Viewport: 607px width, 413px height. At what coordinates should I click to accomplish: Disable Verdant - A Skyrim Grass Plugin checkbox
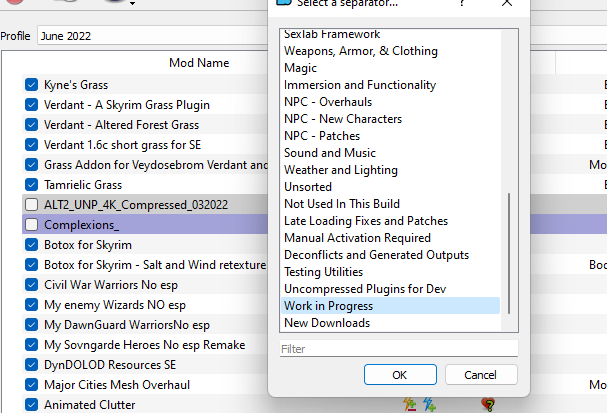pyautogui.click(x=31, y=105)
